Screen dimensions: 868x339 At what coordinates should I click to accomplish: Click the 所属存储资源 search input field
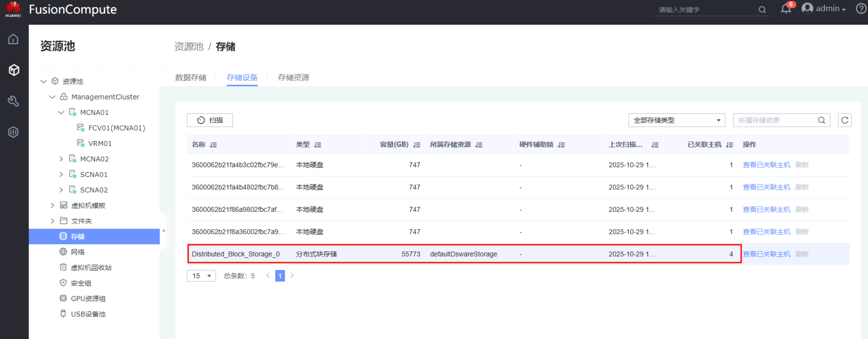[776, 120]
